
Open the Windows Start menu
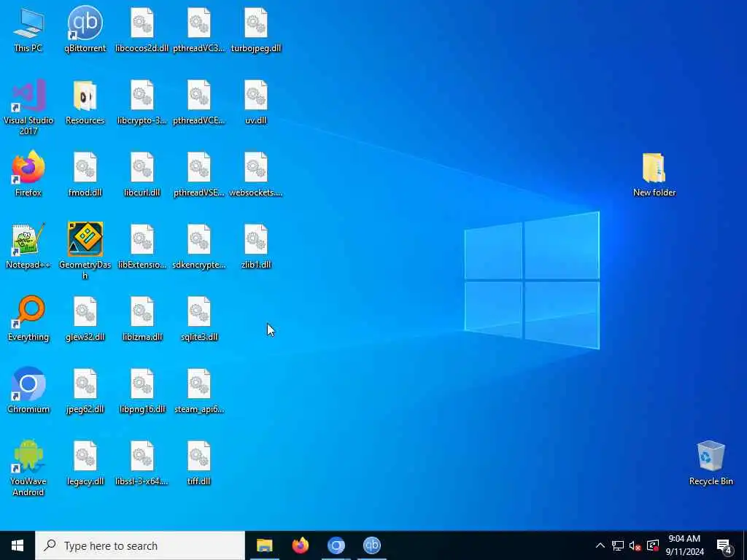[18, 545]
